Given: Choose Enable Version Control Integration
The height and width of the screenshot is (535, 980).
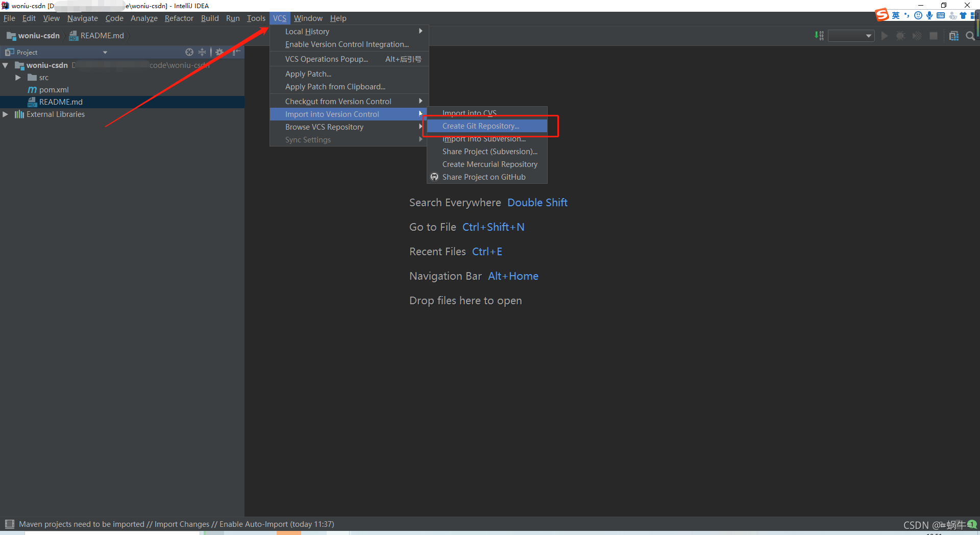Looking at the screenshot, I should (349, 44).
